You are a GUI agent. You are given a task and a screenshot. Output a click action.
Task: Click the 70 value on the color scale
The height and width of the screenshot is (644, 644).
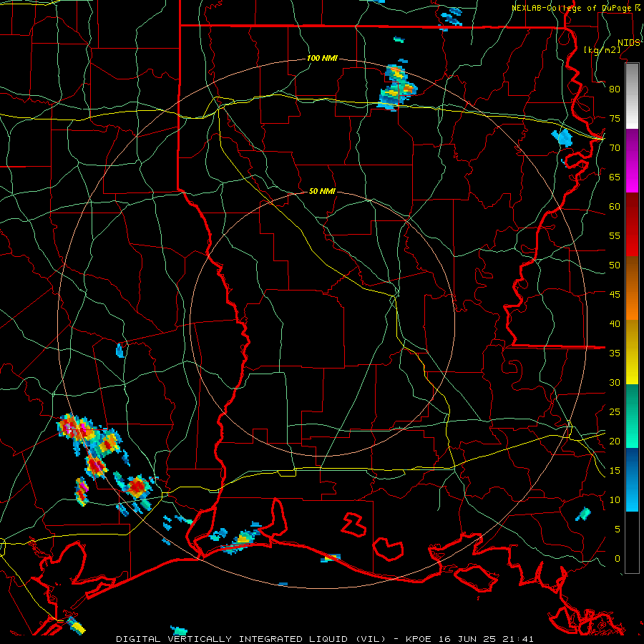coord(615,148)
